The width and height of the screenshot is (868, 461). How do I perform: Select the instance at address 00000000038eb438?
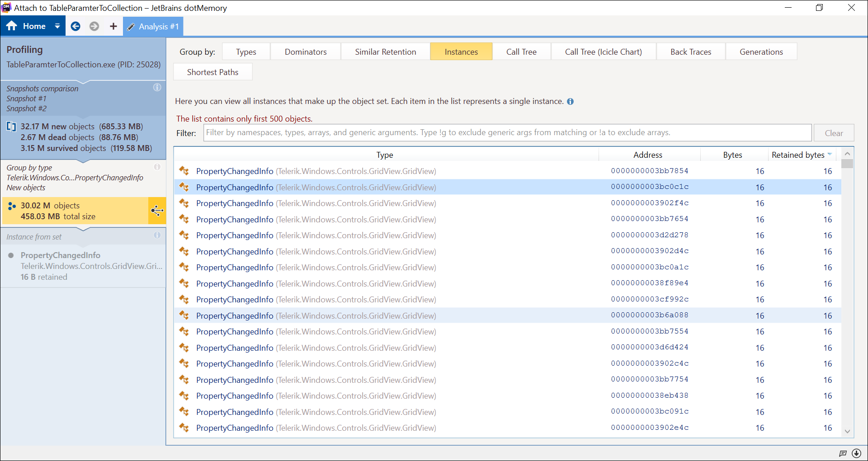tap(508, 396)
